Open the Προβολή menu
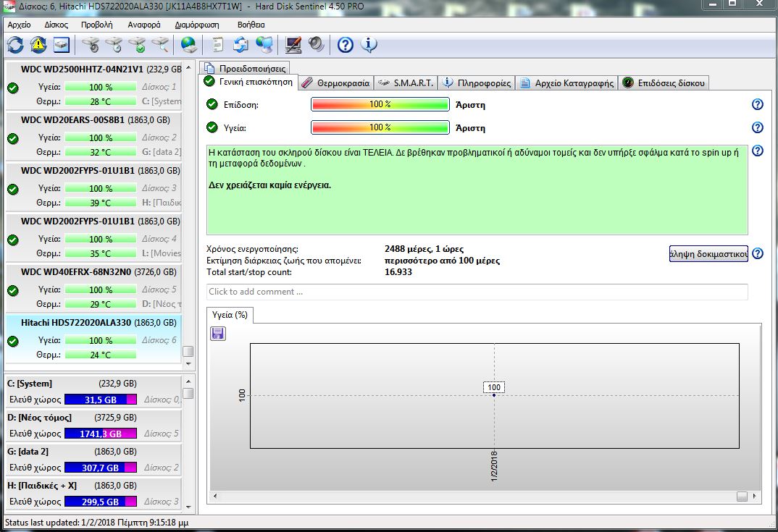Screen dimensions: 778x532 coord(97,25)
